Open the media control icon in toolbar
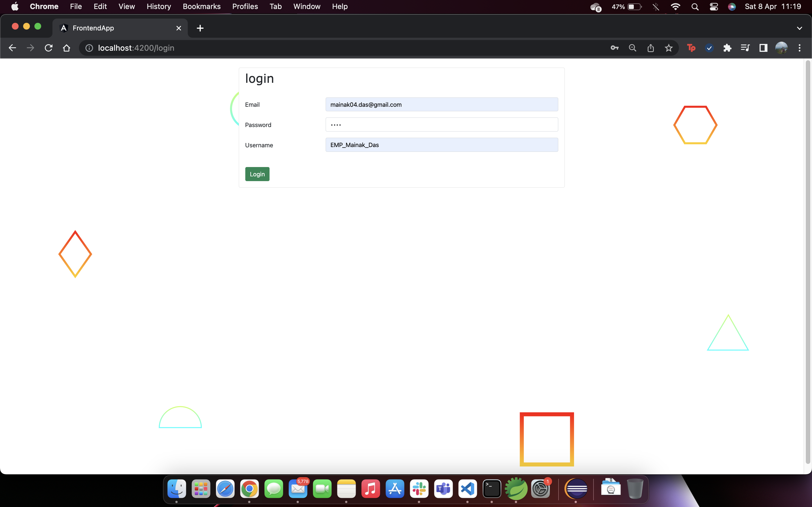Image resolution: width=812 pixels, height=507 pixels. coord(745,48)
